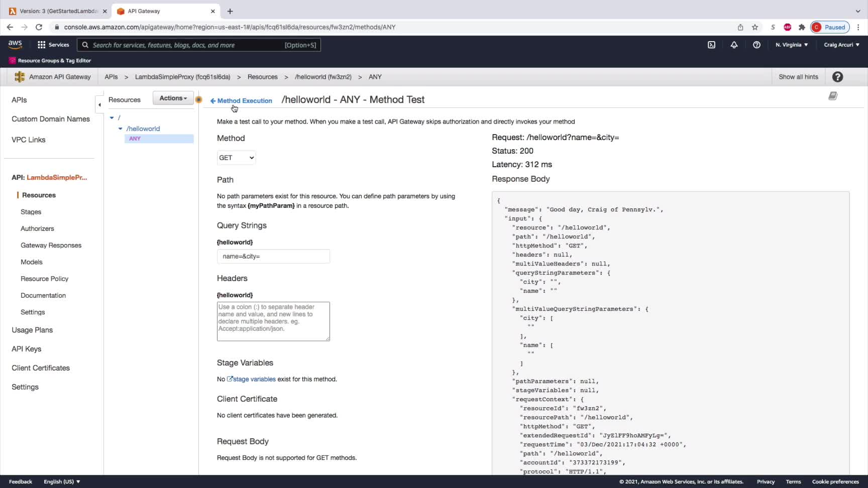The image size is (868, 488).
Task: Open the documentation book icon
Action: [833, 96]
